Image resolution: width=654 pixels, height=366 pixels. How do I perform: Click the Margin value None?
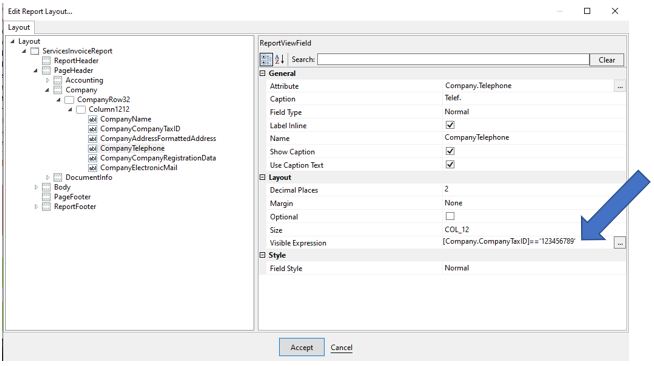click(453, 203)
